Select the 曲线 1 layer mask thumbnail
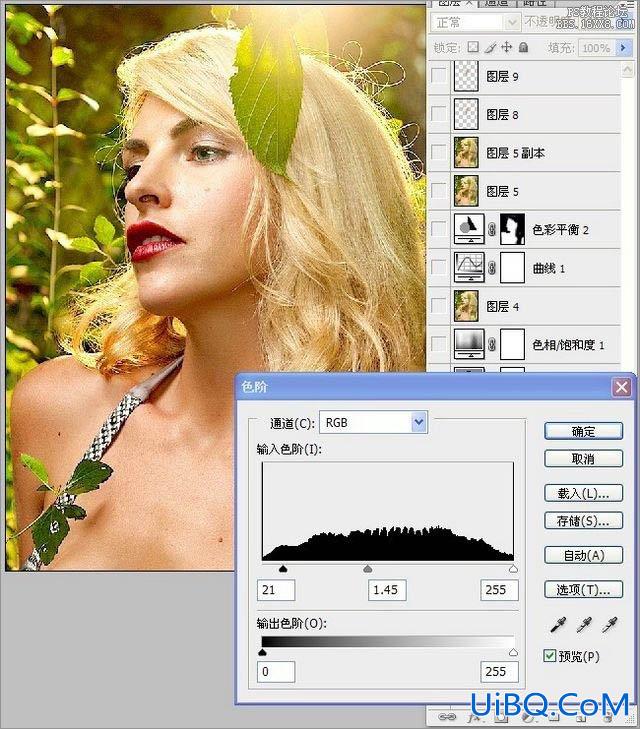640x729 pixels. (x=512, y=267)
